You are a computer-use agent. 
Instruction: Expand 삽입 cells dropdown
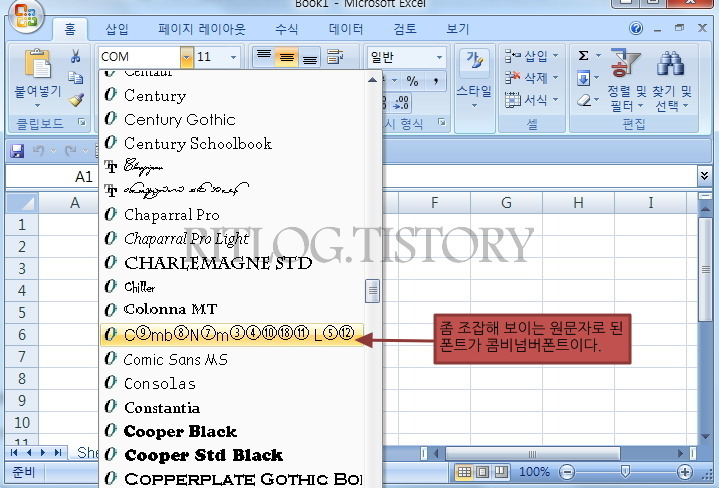pos(556,55)
